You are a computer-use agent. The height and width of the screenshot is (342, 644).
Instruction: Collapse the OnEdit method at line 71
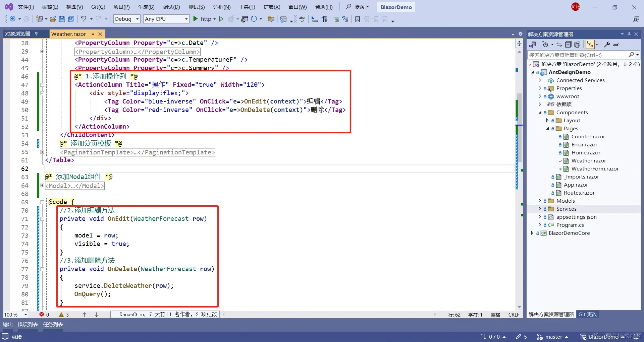[x=42, y=219]
